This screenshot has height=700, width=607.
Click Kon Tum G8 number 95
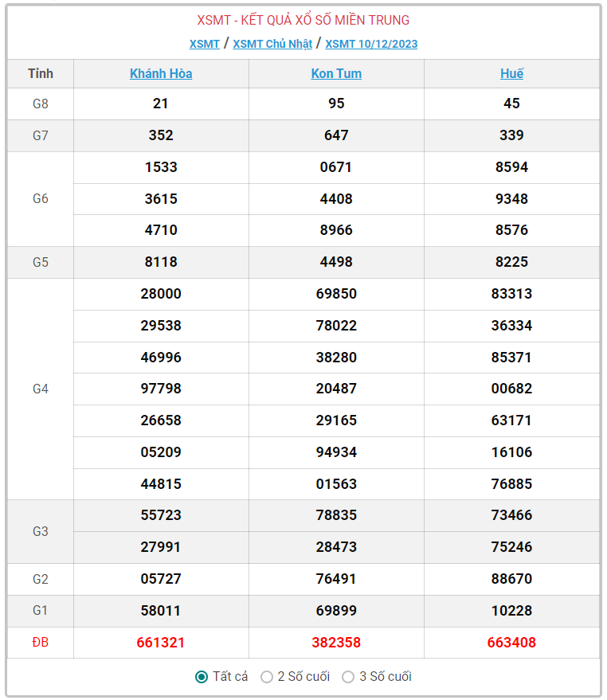pos(336,104)
